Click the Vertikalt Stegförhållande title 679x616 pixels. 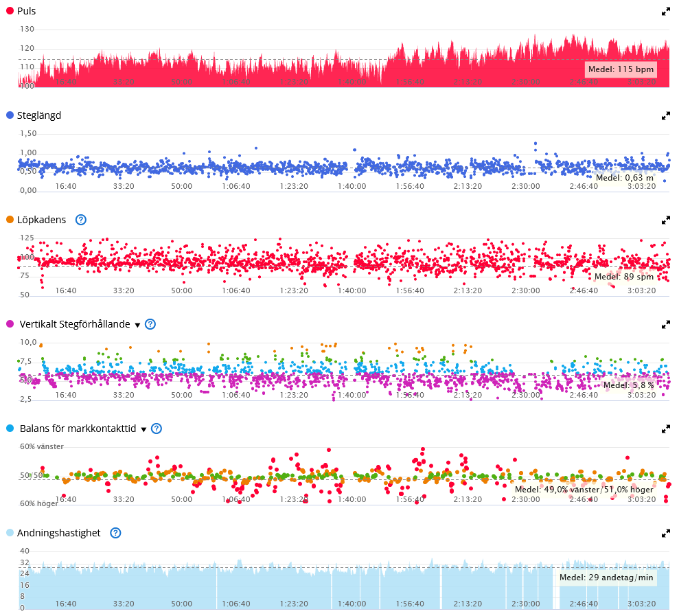coord(75,324)
